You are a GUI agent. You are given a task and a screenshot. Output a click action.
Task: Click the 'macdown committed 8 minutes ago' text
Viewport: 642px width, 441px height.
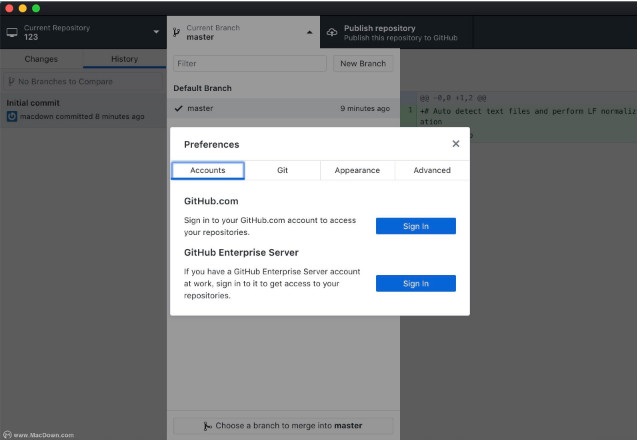82,117
